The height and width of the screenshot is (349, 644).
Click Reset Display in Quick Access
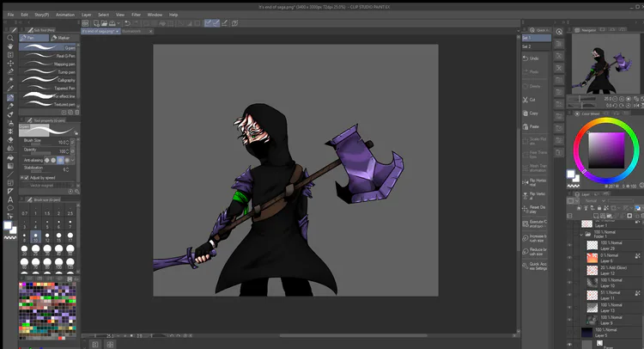536,209
